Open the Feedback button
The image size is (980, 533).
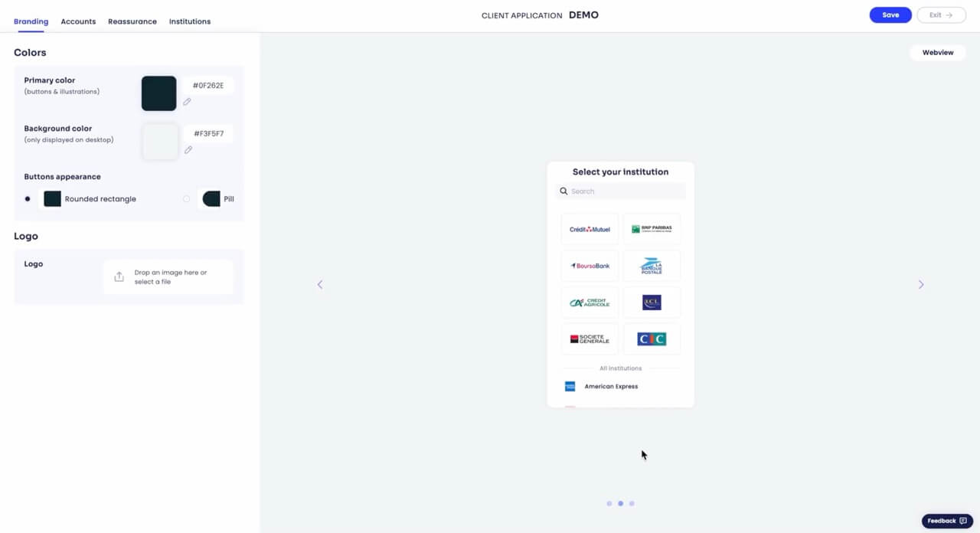tap(947, 521)
